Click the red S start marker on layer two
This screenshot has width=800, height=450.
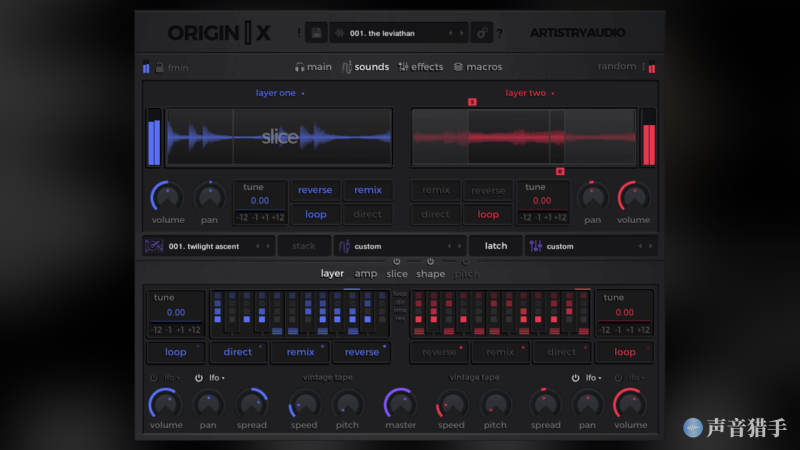coord(472,102)
